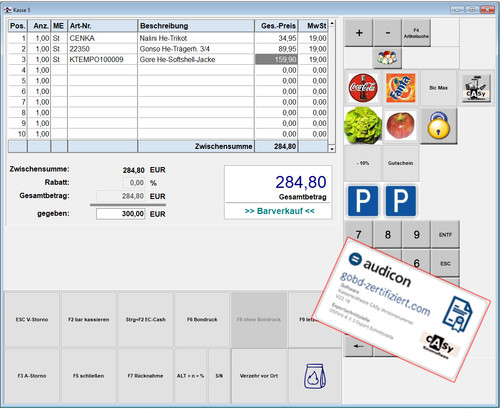Click the price cell 89,95

(276, 49)
